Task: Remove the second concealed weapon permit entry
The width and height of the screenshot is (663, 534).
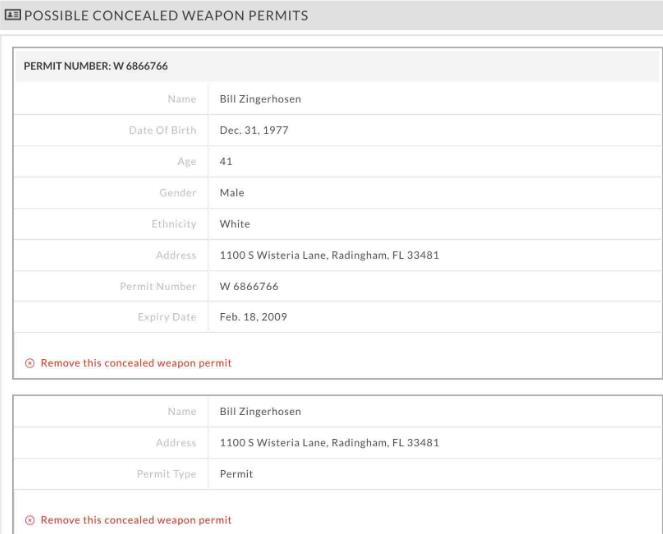Action: click(136, 520)
